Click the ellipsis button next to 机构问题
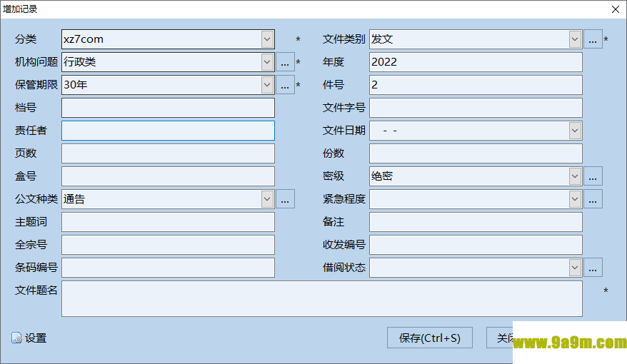Viewport: 627px width, 364px height. coord(285,62)
